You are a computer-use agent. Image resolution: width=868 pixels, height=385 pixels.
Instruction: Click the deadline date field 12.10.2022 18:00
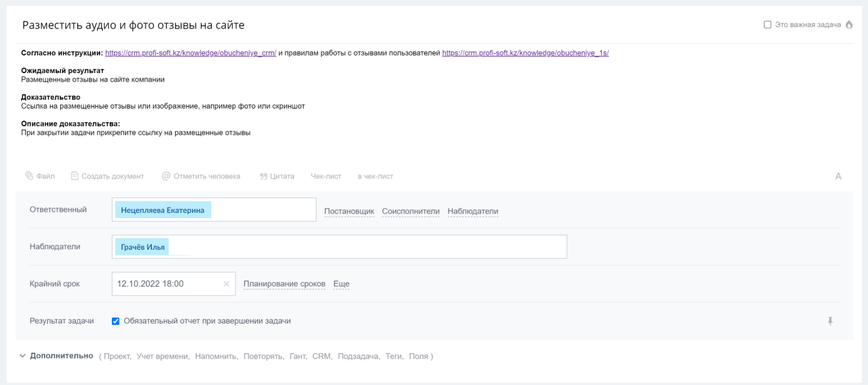click(168, 284)
